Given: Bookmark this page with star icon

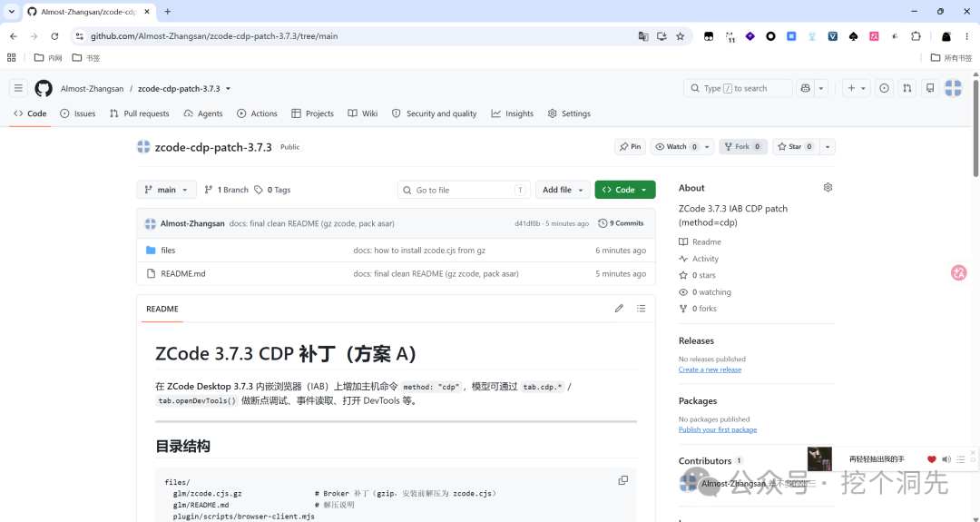Looking at the screenshot, I should [x=680, y=36].
